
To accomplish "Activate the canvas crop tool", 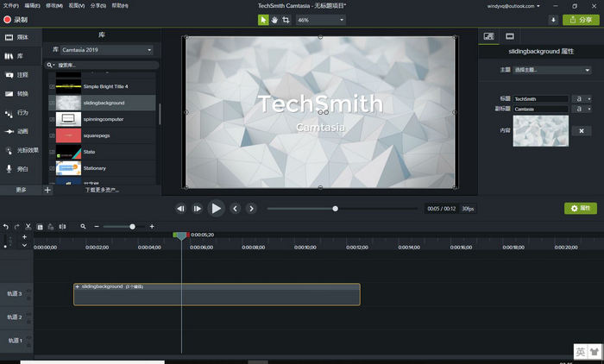I will click(286, 20).
